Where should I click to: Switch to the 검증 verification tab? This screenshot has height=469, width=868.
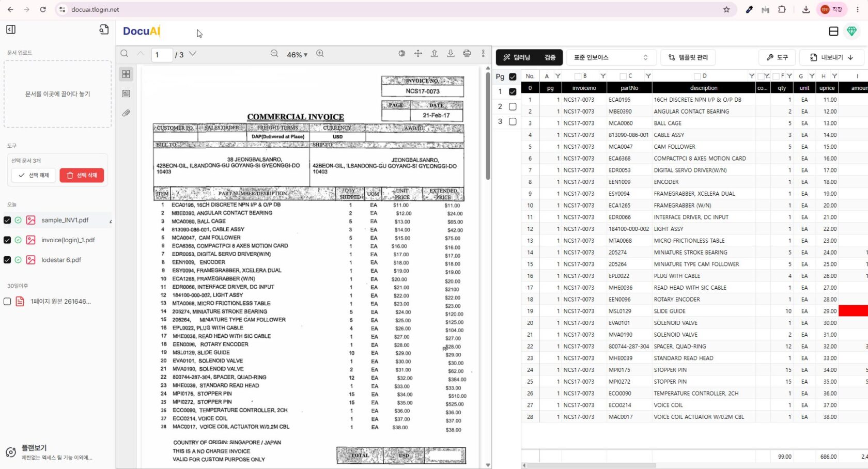click(x=550, y=57)
